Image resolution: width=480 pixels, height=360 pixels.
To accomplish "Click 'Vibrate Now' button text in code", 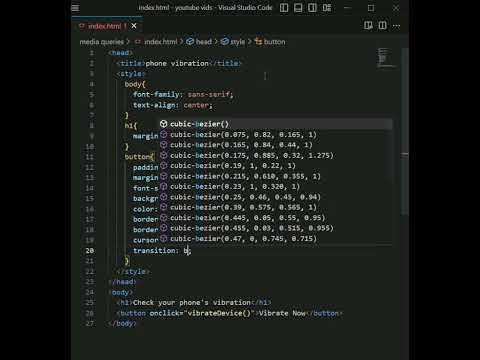I will pos(282,313).
